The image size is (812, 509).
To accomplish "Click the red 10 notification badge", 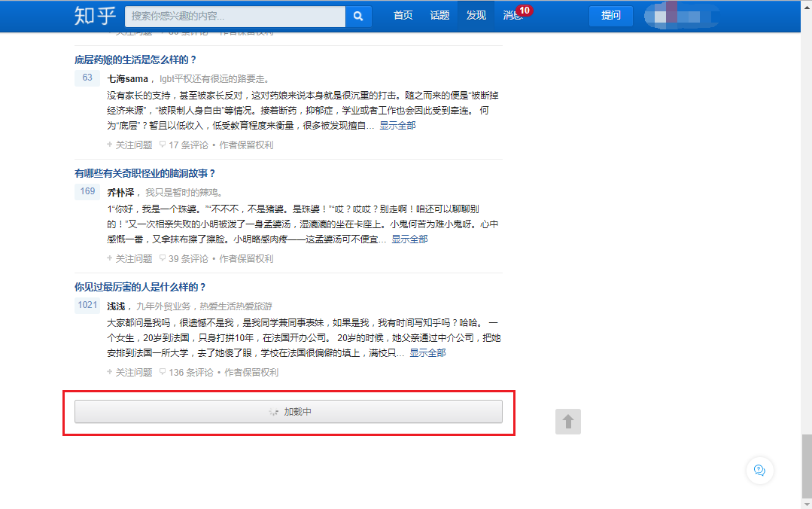I will point(524,11).
